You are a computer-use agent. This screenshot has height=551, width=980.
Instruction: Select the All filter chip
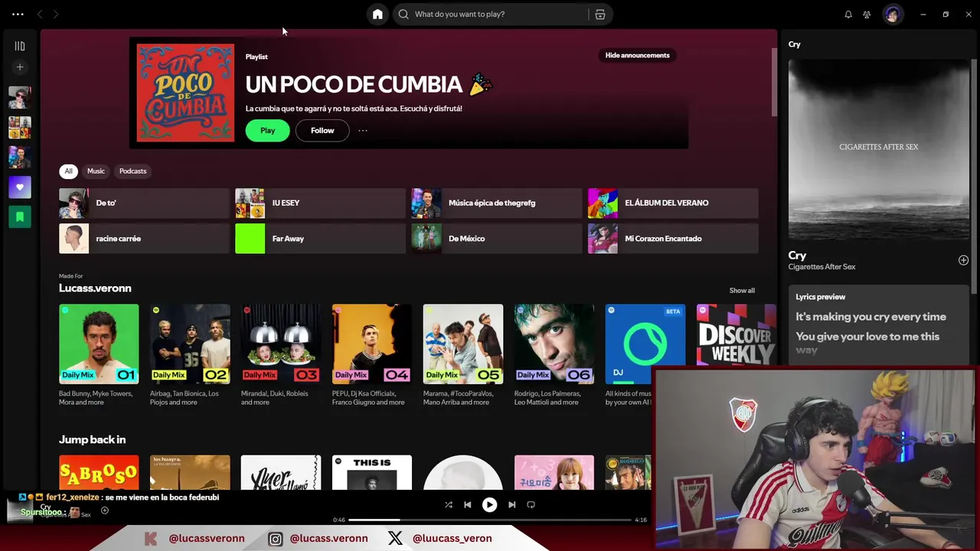(68, 171)
